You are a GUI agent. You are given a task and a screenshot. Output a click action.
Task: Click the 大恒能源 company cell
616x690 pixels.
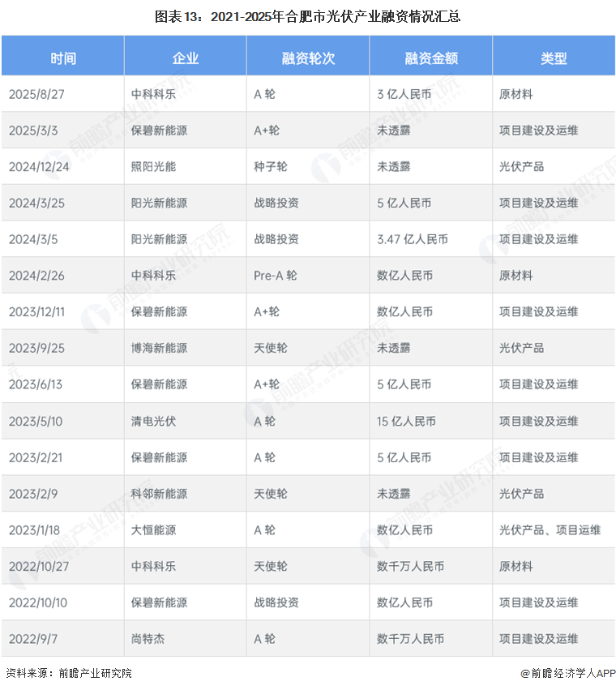coord(153,529)
